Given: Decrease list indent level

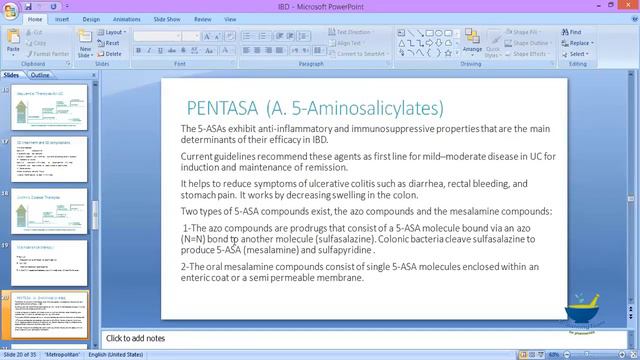Looking at the screenshot, I should (x=280, y=36).
